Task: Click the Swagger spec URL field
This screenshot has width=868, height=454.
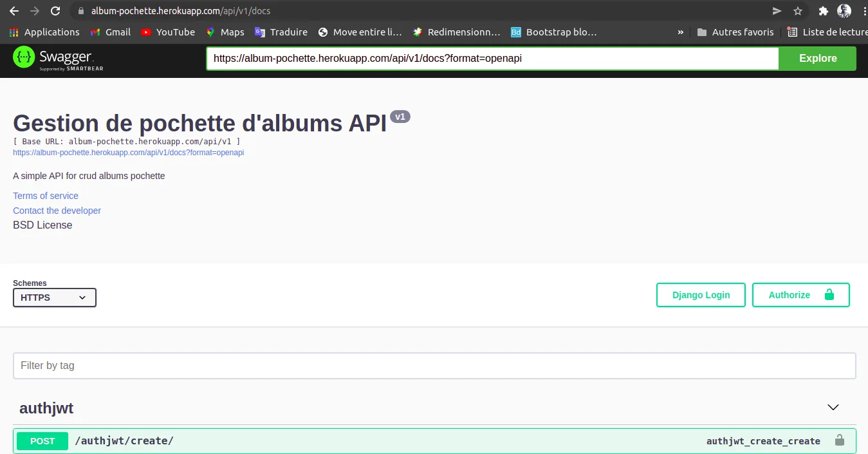Action: 492,58
